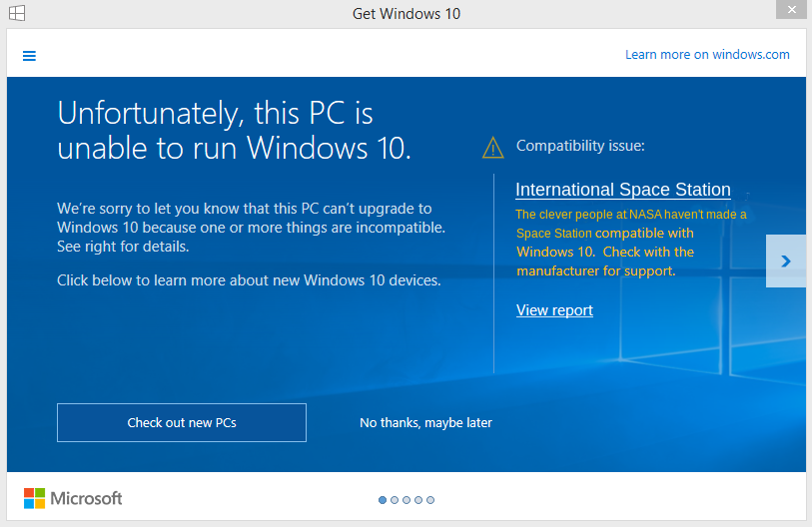The image size is (812, 527).
Task: Open the hamburger menu icon
Action: tap(30, 56)
